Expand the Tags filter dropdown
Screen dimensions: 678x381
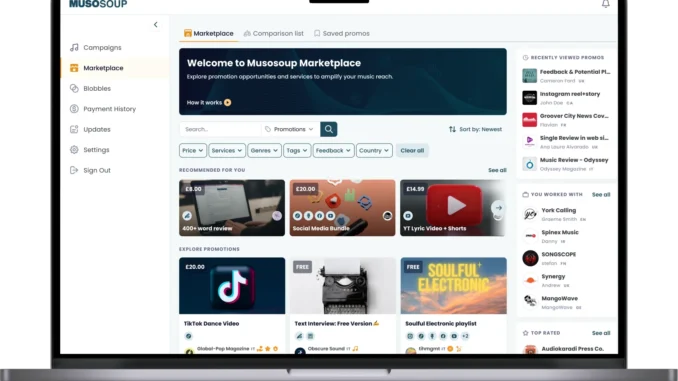(297, 150)
